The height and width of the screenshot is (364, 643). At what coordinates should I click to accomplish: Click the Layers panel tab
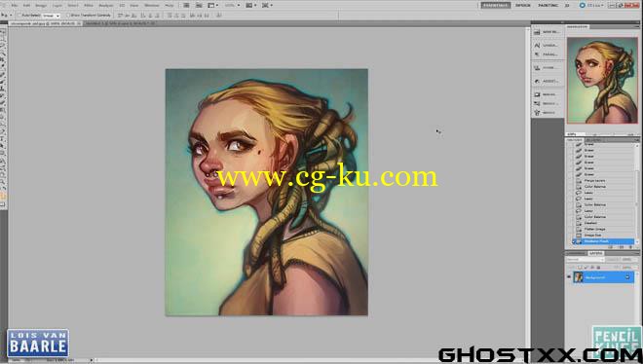pos(596,253)
